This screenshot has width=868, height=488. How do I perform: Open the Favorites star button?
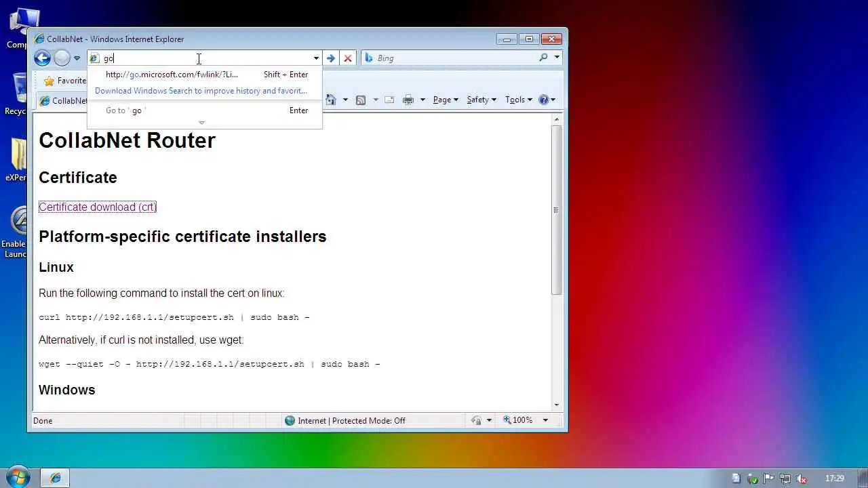(x=65, y=81)
